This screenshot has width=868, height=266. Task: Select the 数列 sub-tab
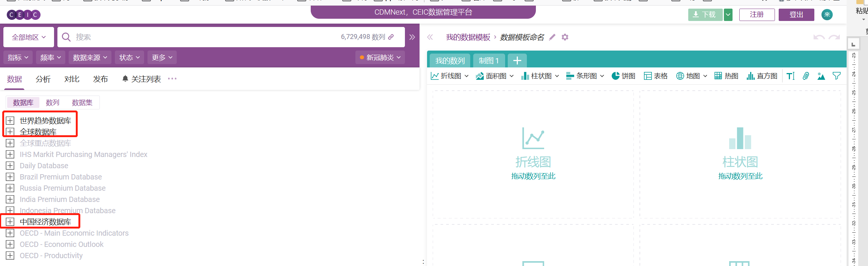53,103
